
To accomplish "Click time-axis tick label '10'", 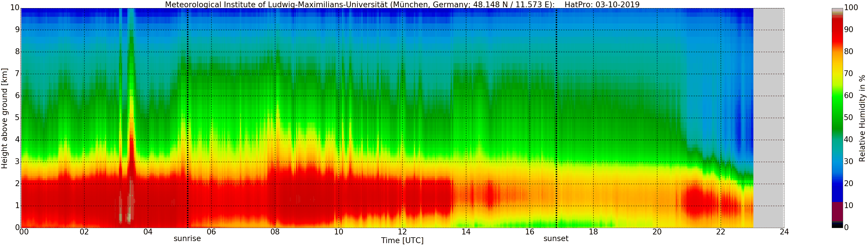I will point(339,232).
